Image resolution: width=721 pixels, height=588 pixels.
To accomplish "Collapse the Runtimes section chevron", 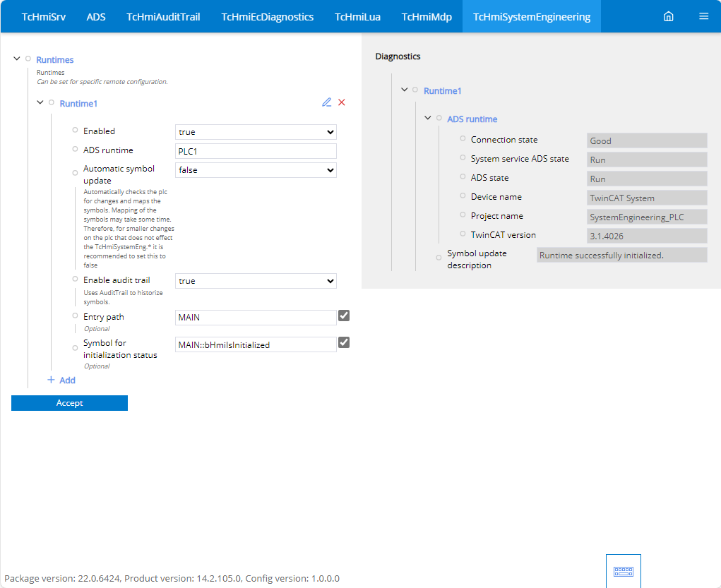I will pyautogui.click(x=16, y=59).
